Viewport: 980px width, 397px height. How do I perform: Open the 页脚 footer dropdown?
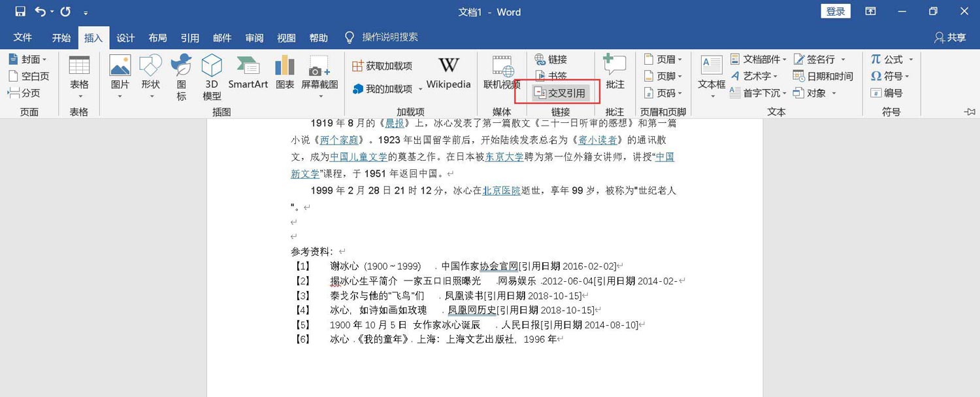pos(663,76)
